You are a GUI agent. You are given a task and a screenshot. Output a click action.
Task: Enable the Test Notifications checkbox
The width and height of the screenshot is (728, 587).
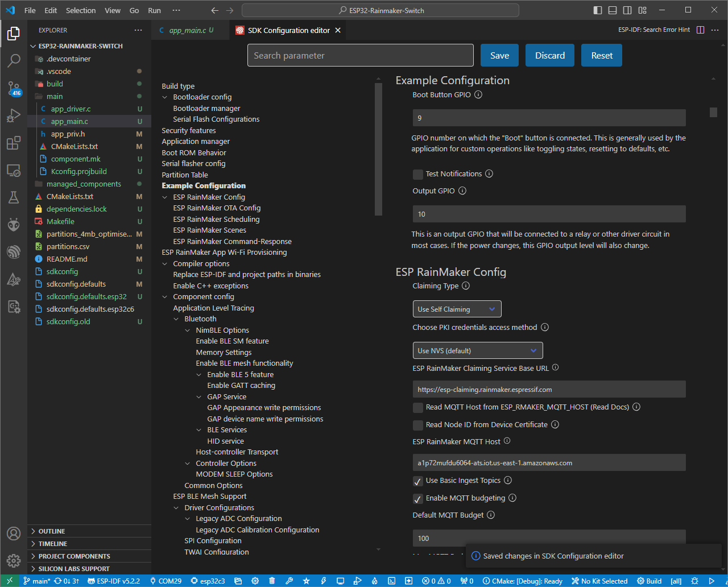point(418,174)
